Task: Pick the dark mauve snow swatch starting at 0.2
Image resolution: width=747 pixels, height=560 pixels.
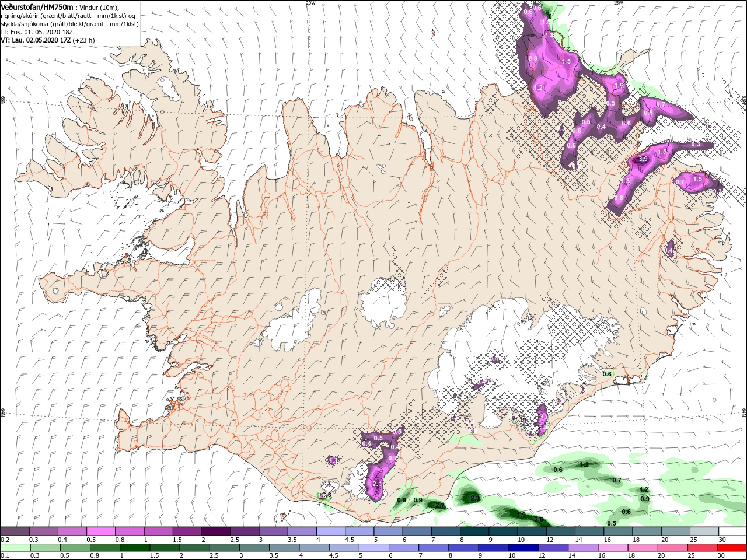Action: (x=15, y=531)
